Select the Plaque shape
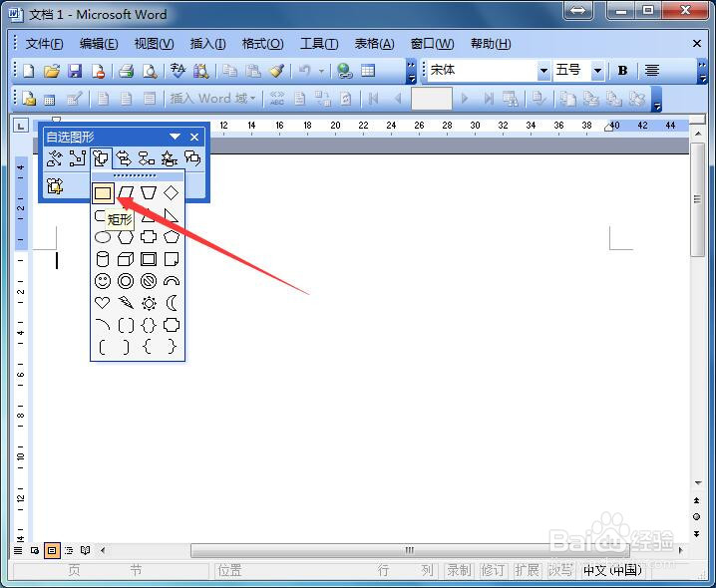716x588 pixels. pyautogui.click(x=172, y=325)
